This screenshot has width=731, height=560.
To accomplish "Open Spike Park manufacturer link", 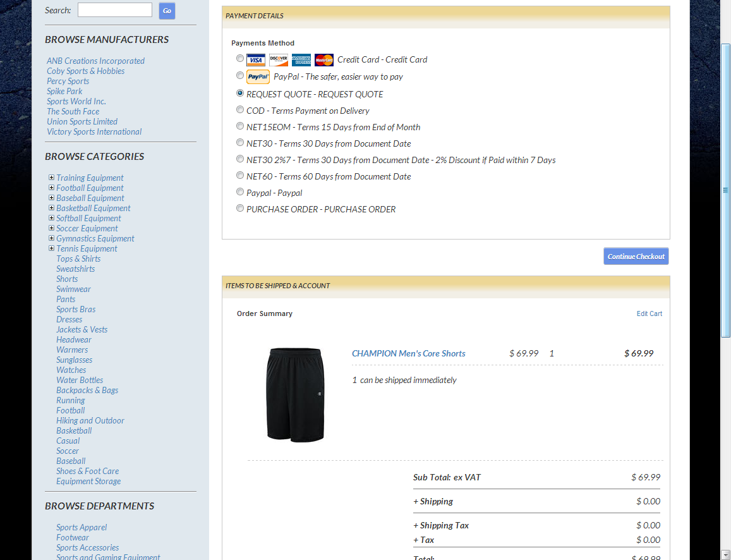I will [64, 92].
